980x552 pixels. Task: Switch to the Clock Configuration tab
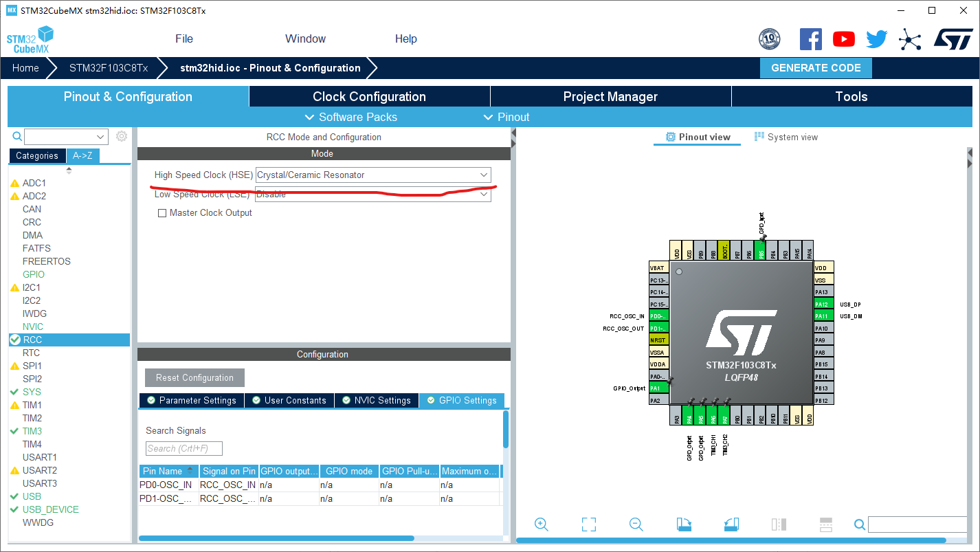370,97
